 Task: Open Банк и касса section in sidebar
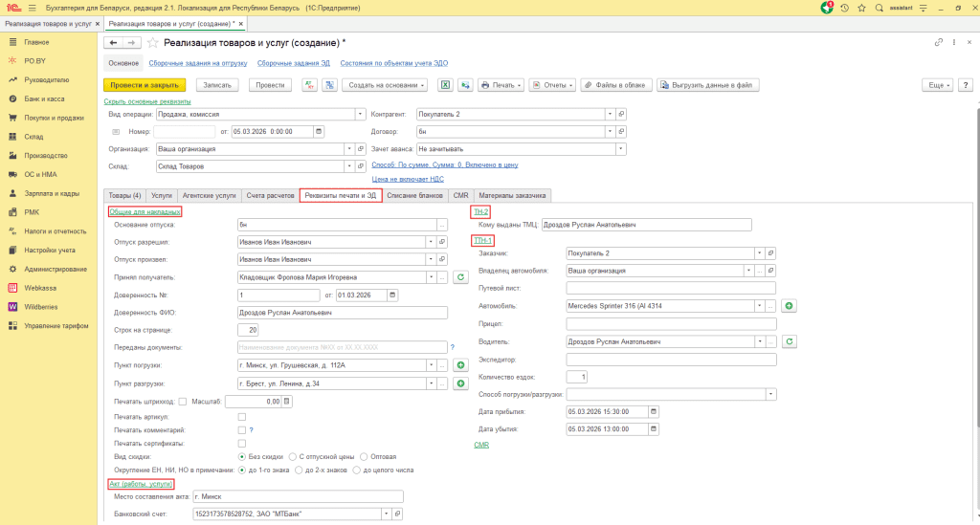pos(44,98)
